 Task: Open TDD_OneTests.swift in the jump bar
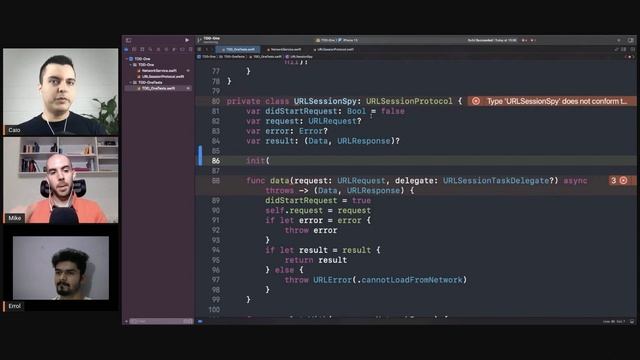[x=266, y=57]
